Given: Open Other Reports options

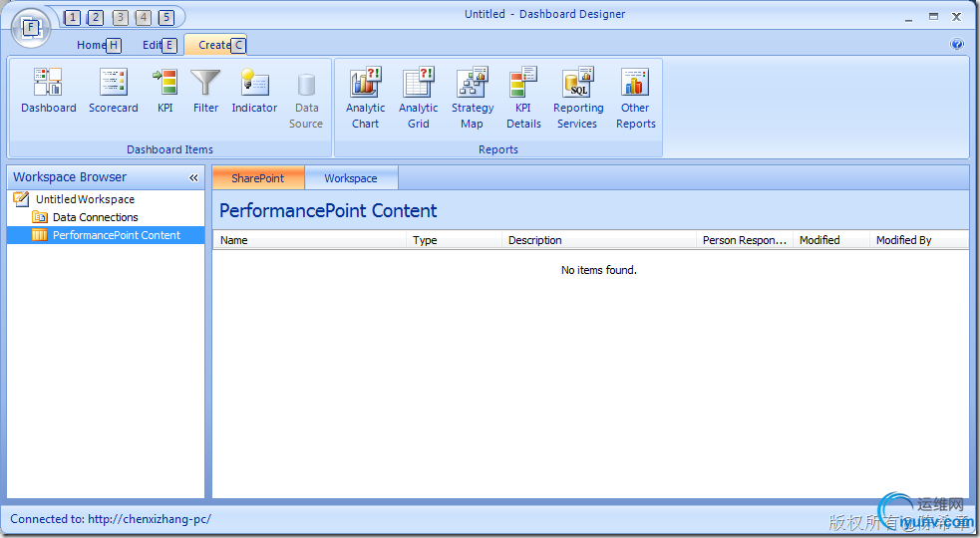Looking at the screenshot, I should point(636,99).
